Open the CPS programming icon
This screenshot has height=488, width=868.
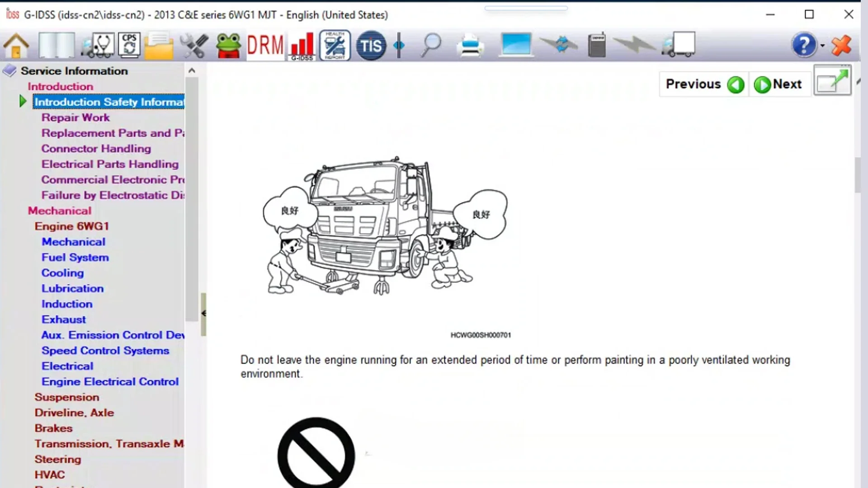point(129,45)
